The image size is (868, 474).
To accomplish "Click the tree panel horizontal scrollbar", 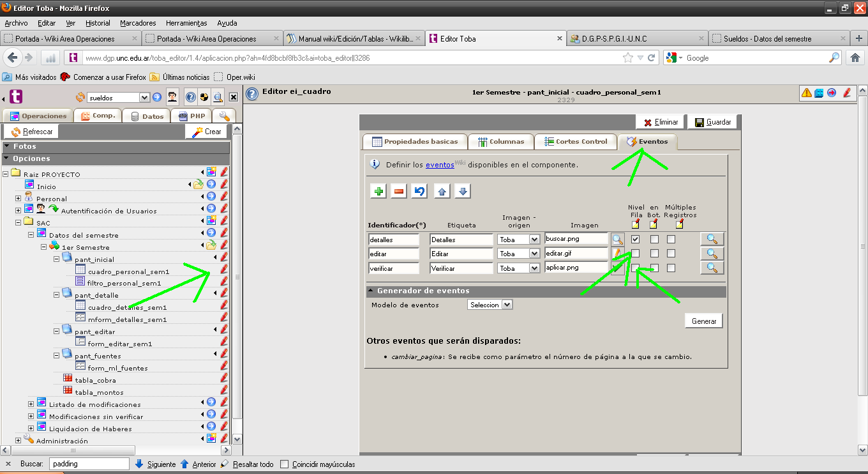I will tap(116, 450).
